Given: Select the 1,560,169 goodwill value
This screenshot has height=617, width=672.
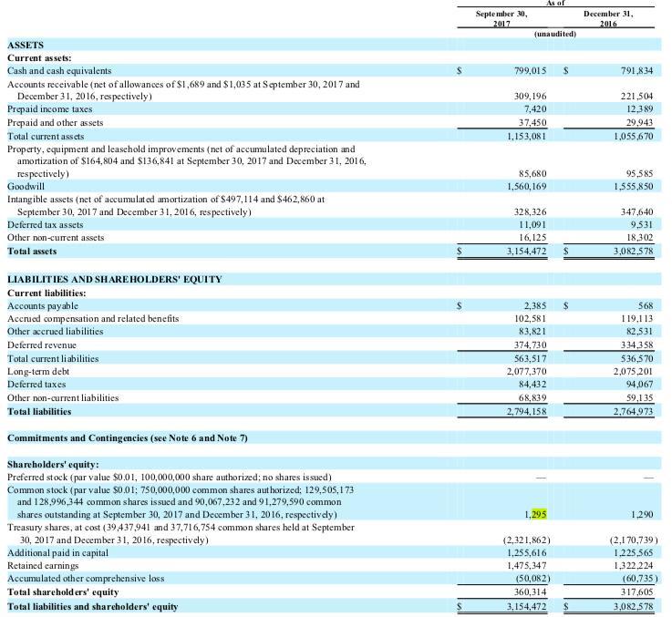Looking at the screenshot, I should coord(527,187).
